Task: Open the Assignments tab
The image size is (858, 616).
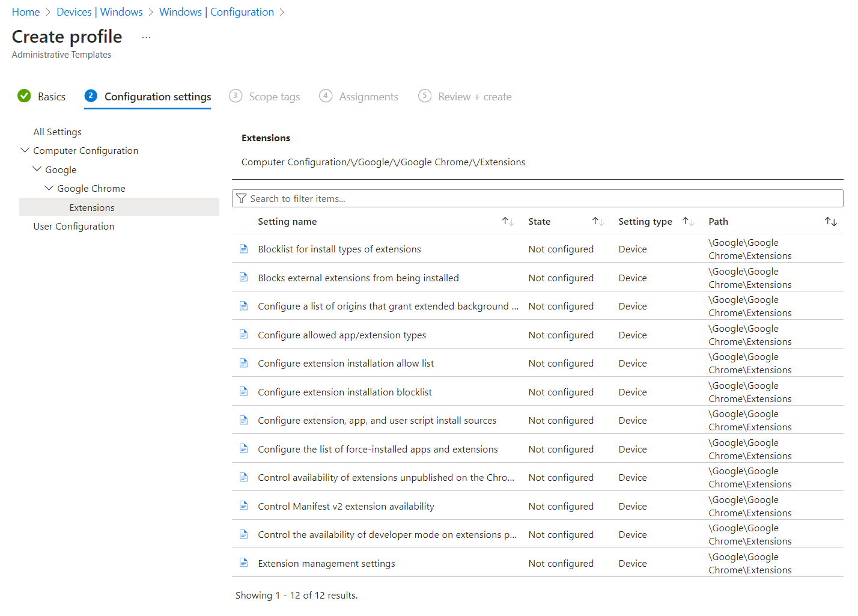Action: click(x=368, y=96)
